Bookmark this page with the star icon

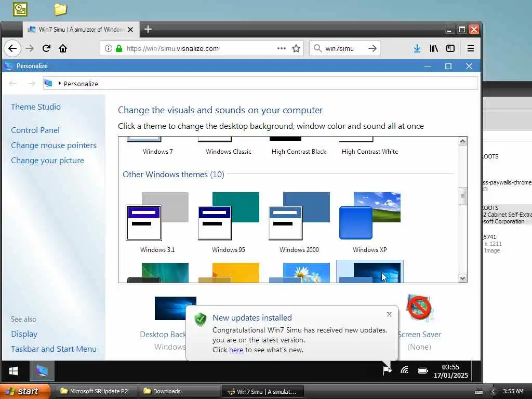click(296, 48)
